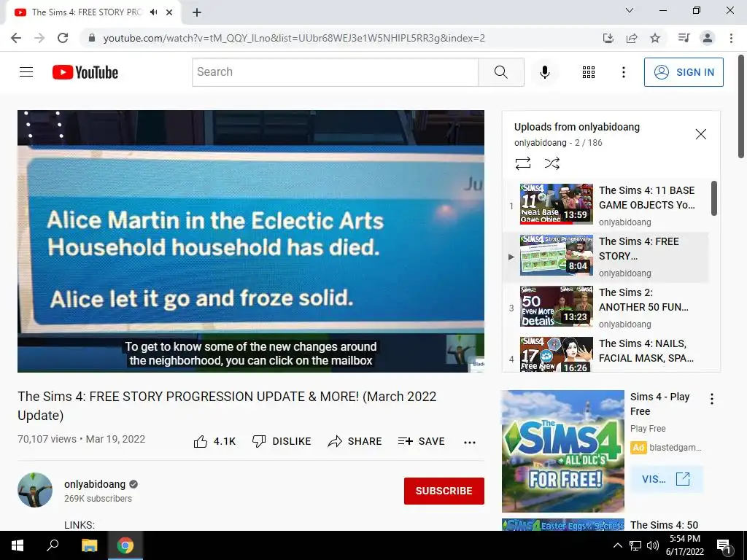
Task: Bookmark this tab with the star
Action: 655,38
